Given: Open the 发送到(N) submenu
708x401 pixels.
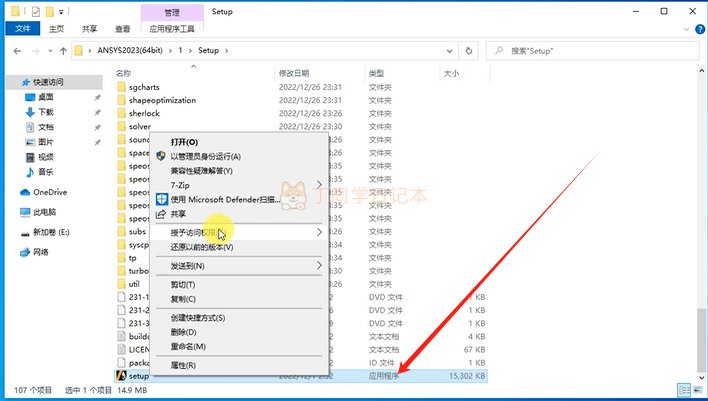Looking at the screenshot, I should click(239, 266).
